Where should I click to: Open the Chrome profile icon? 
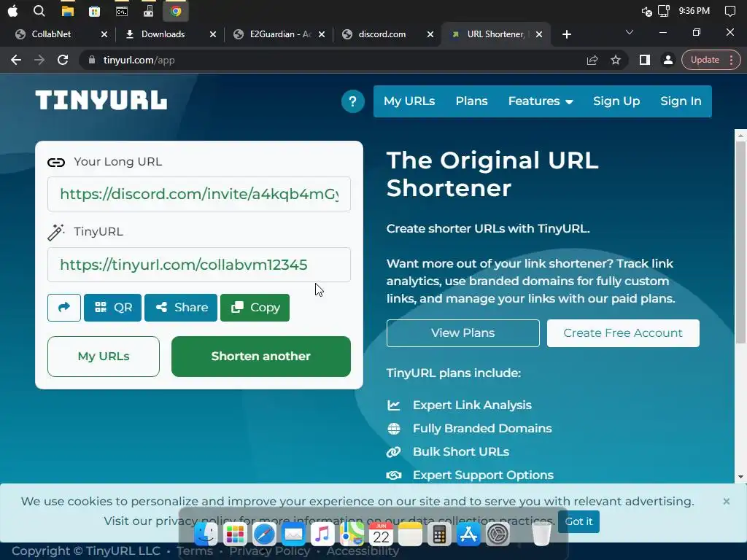(668, 60)
